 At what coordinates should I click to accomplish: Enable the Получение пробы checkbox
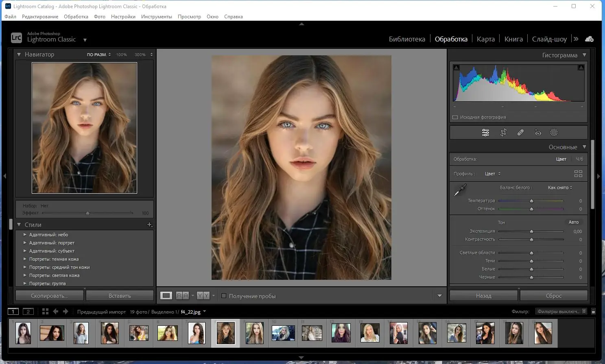pos(224,296)
